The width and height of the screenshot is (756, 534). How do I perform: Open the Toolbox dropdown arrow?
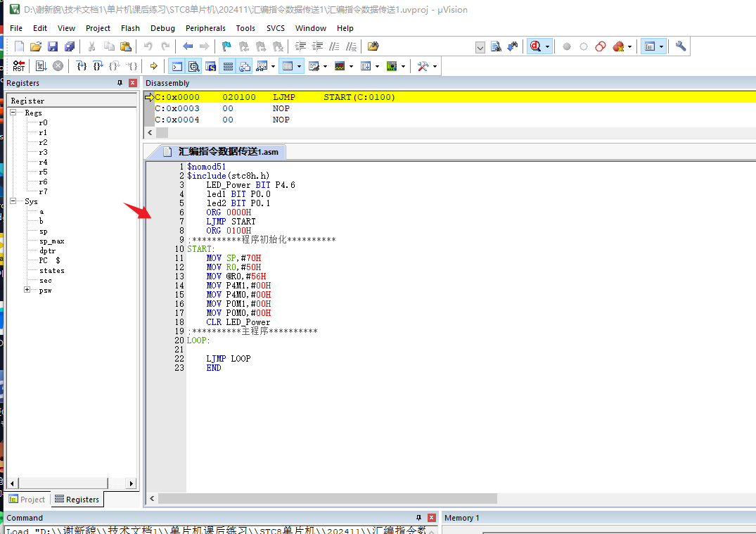point(435,66)
